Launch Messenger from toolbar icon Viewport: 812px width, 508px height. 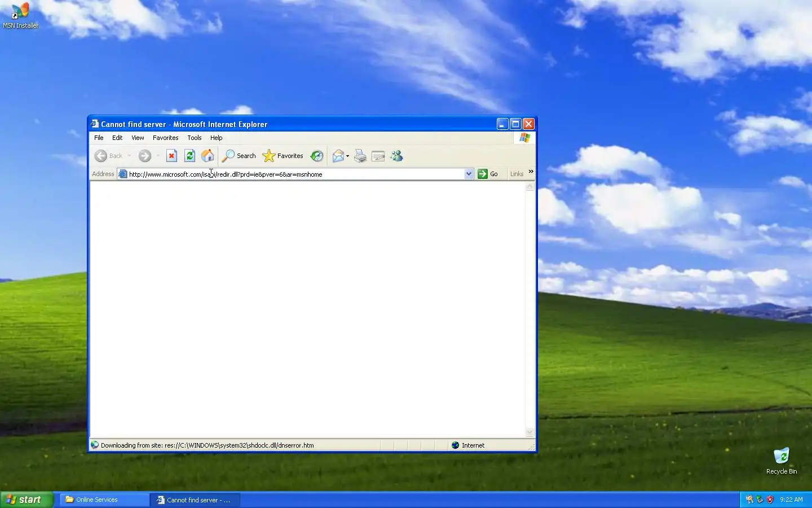pyautogui.click(x=396, y=156)
